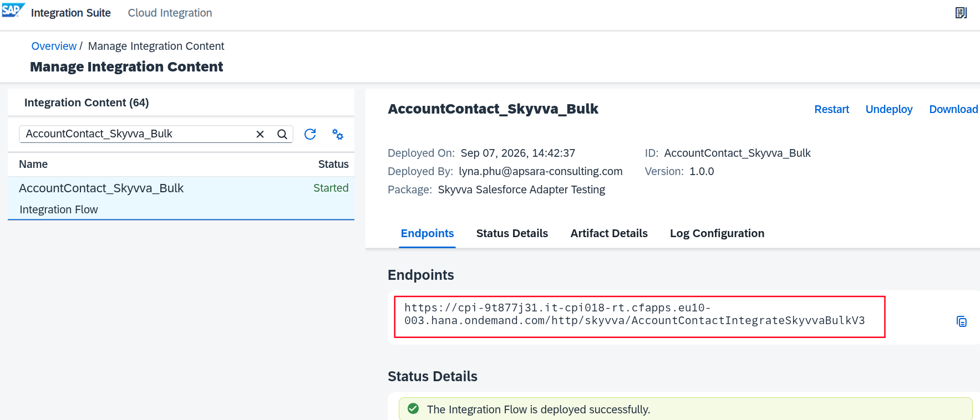Click the Cloud Integration header item
The image size is (980, 420).
tap(170, 13)
